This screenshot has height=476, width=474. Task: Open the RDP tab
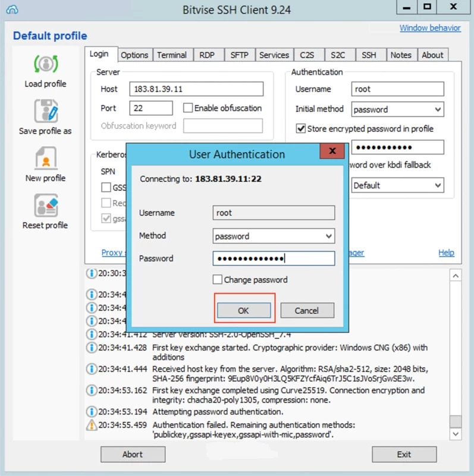point(207,55)
